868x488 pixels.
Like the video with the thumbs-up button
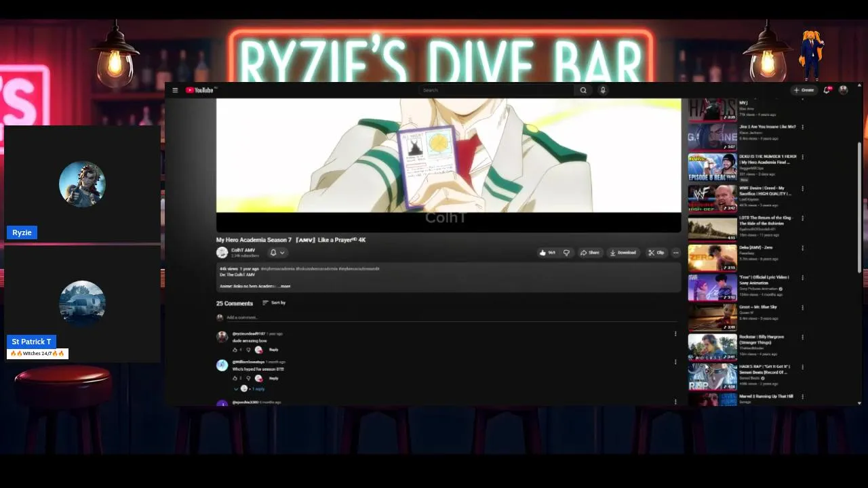click(547, 253)
